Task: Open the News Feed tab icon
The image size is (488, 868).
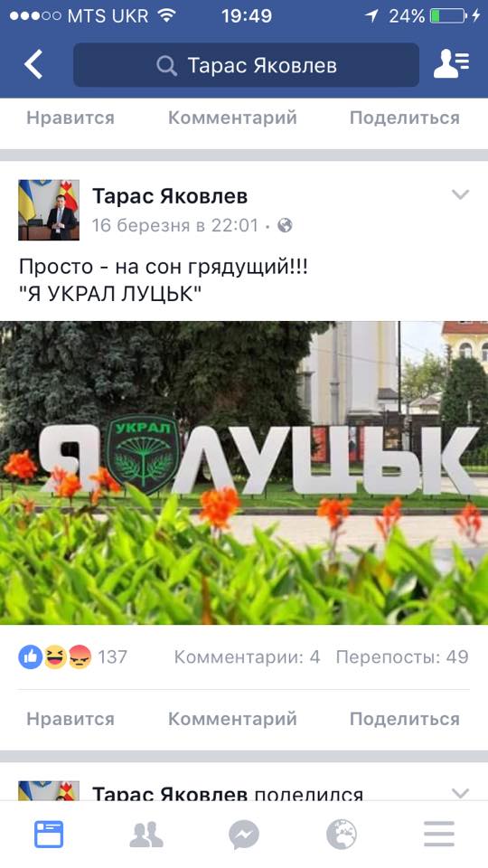Action: tap(49, 835)
